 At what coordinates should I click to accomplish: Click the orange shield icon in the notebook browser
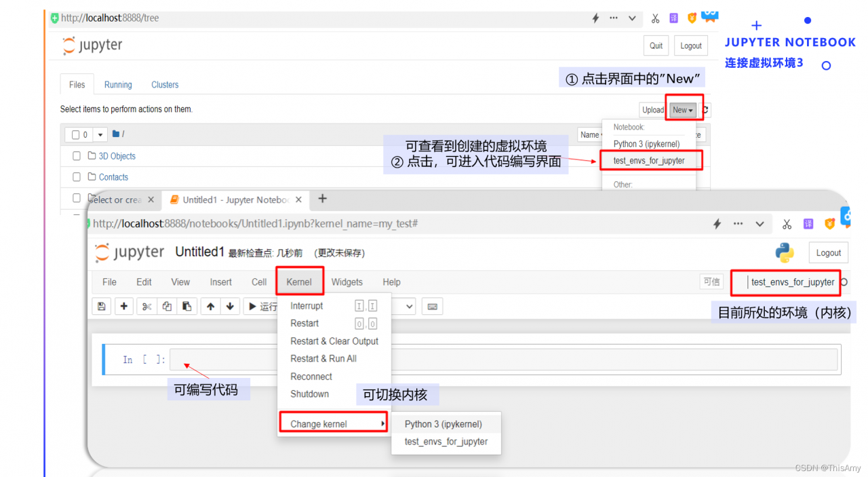pos(829,224)
